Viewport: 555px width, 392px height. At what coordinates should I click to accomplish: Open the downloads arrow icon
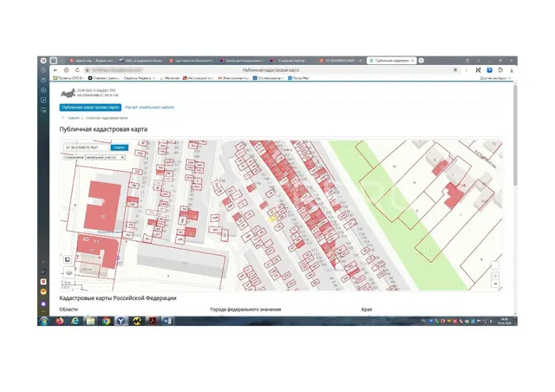tap(511, 70)
